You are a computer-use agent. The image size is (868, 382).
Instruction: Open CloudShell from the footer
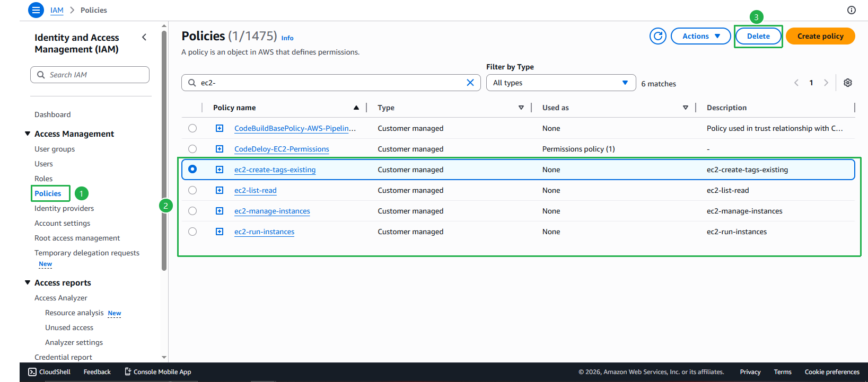tap(49, 372)
